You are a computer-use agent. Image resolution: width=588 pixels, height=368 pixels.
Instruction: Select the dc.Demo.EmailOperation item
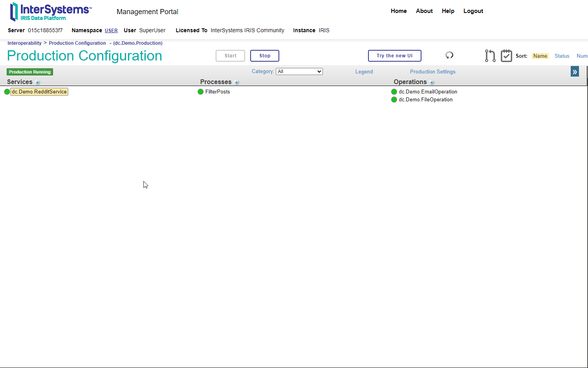click(x=428, y=92)
